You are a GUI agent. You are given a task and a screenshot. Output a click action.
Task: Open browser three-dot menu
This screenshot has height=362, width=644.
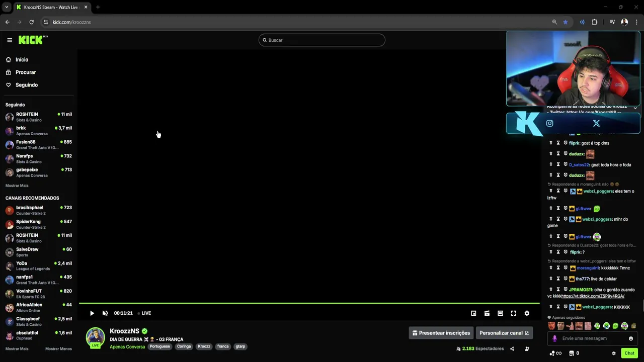coord(636,22)
